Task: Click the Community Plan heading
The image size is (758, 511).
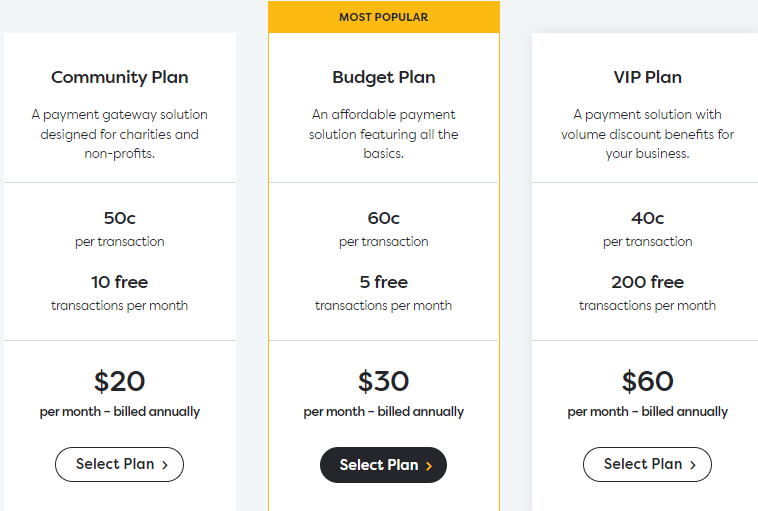Action: click(119, 77)
